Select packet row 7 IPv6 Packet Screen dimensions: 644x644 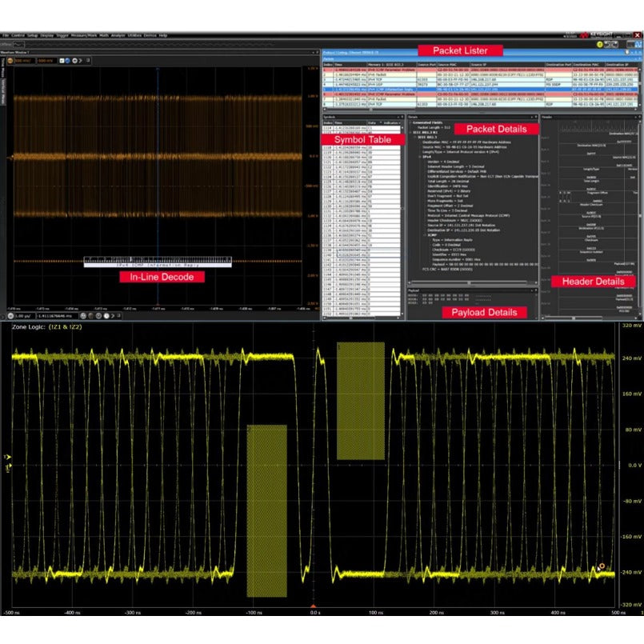pos(481,99)
